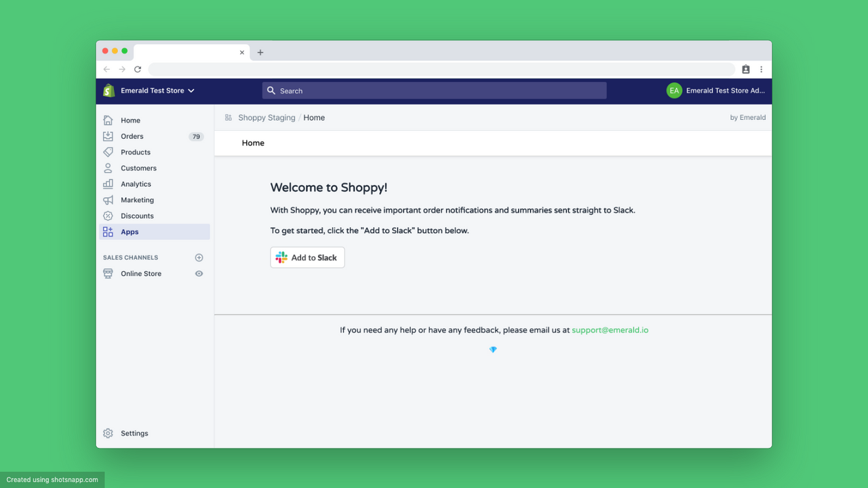The image size is (868, 488).
Task: Open Analytics in the sidebar
Action: (x=155, y=184)
